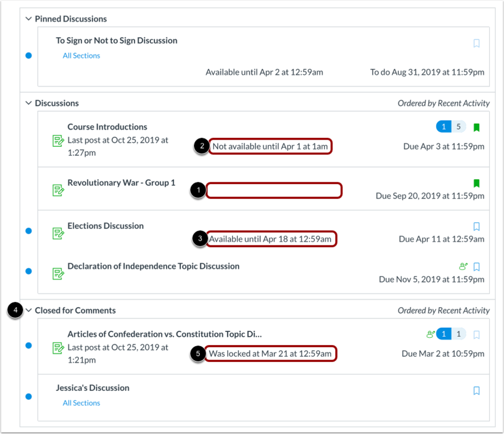Subscribe to Jessica's Discussion bookmark icon

click(476, 390)
